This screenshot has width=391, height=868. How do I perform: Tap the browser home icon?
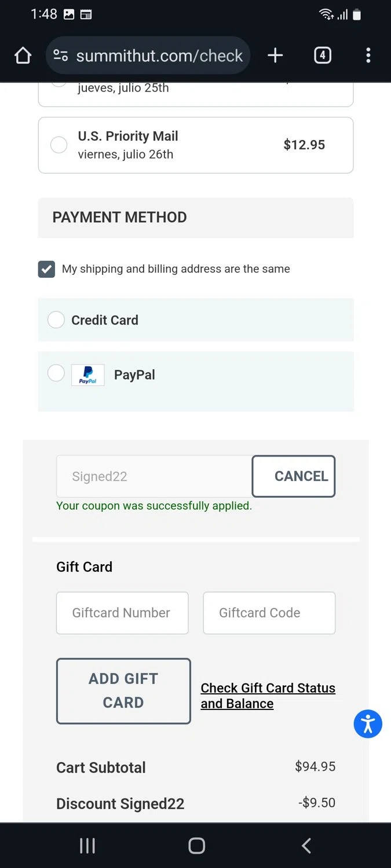point(23,56)
